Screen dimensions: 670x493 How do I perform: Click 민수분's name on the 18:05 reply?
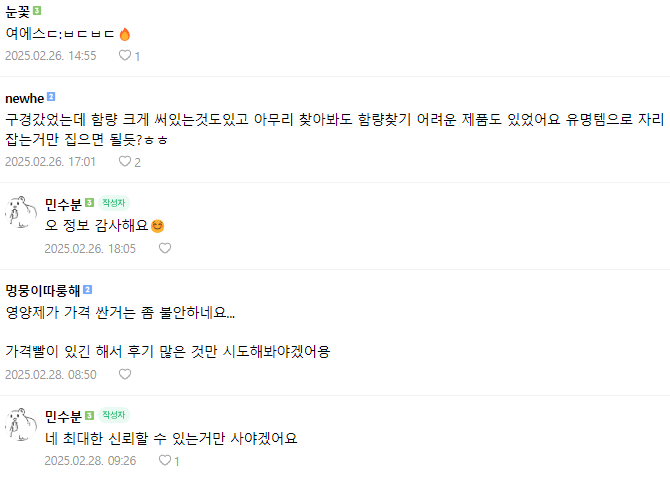coord(63,203)
